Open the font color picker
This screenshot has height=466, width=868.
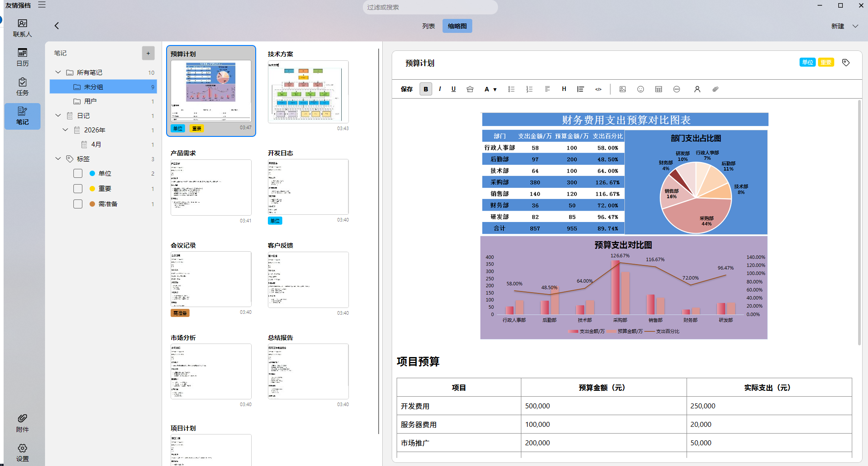(490, 89)
